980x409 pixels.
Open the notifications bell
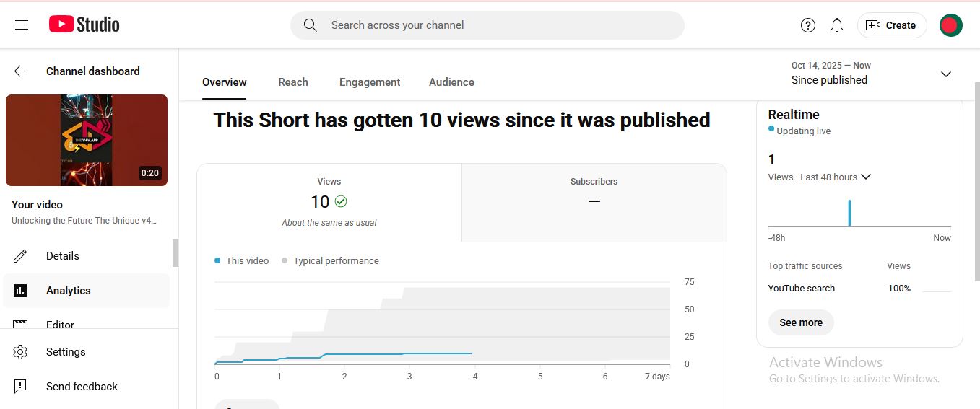837,25
